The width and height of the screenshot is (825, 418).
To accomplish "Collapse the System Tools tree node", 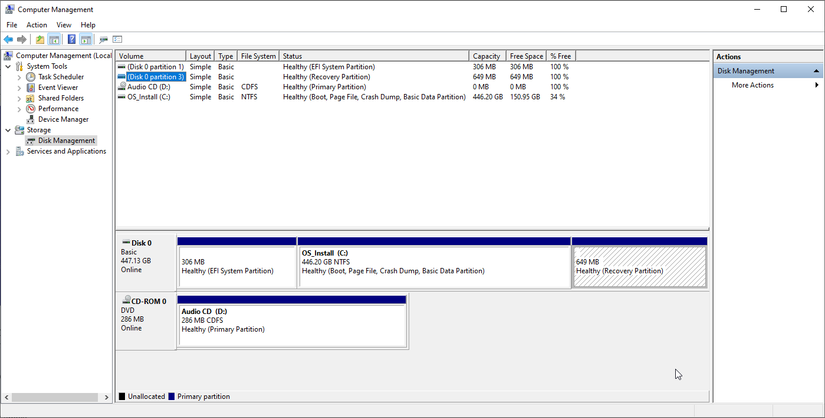I will pyautogui.click(x=8, y=66).
